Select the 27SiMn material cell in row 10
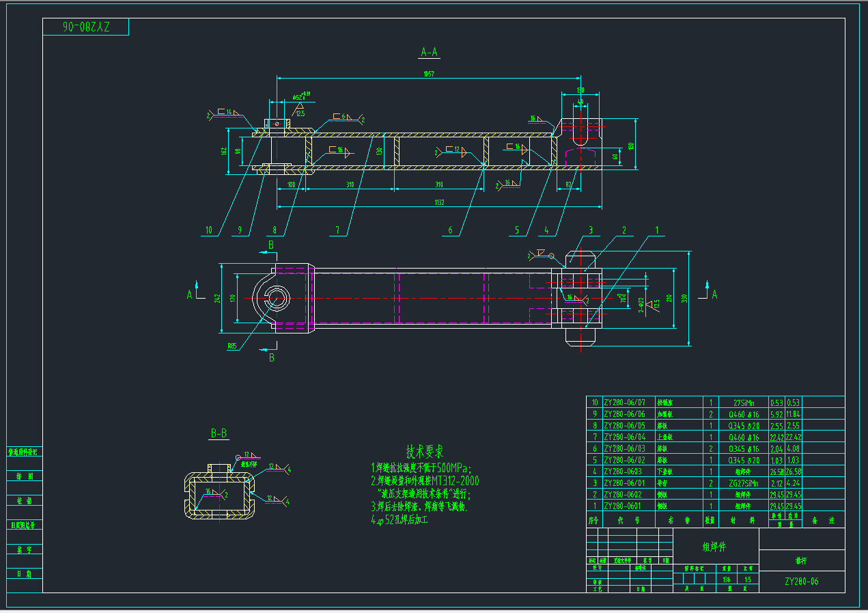This screenshot has height=613, width=868. pyautogui.click(x=744, y=403)
